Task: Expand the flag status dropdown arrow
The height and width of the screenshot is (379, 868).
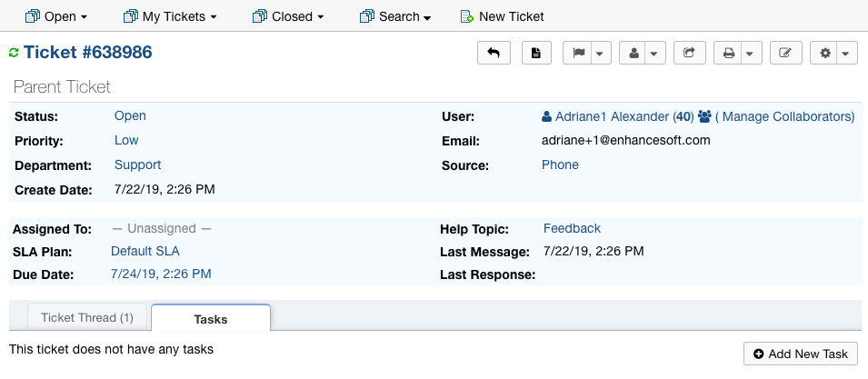Action: click(x=600, y=54)
